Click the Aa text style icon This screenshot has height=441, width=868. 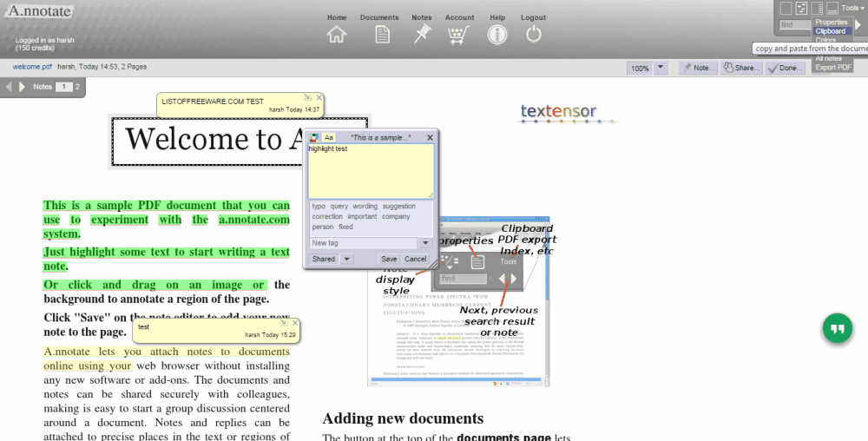click(329, 137)
